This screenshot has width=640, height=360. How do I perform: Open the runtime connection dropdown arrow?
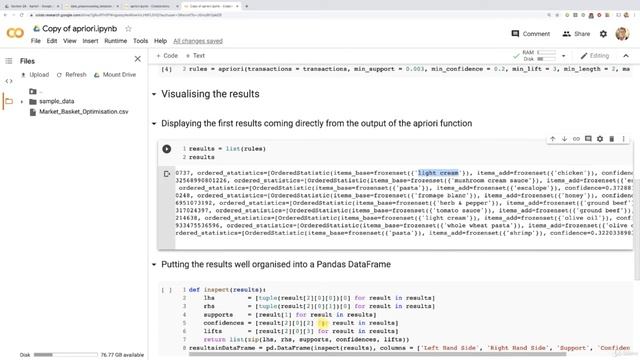(564, 56)
